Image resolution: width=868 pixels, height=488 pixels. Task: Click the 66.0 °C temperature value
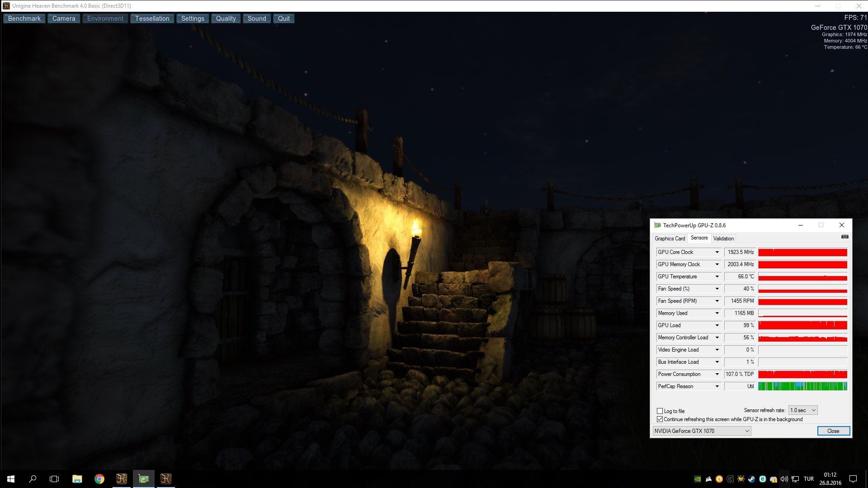click(740, 277)
